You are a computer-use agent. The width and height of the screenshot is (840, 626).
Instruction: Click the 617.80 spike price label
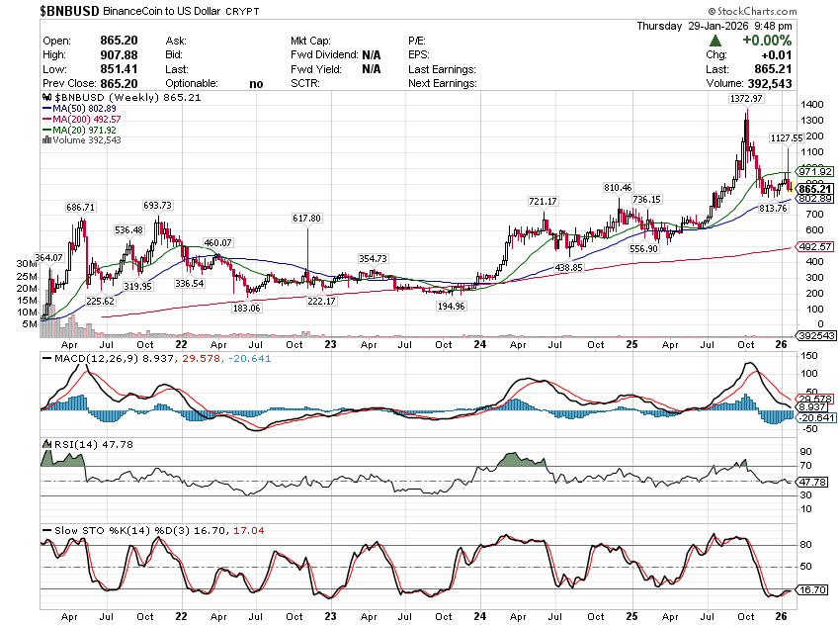307,218
